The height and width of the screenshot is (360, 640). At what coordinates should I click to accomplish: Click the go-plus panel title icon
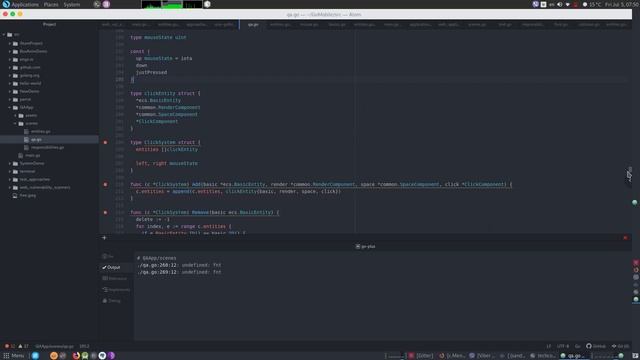[x=358, y=247]
